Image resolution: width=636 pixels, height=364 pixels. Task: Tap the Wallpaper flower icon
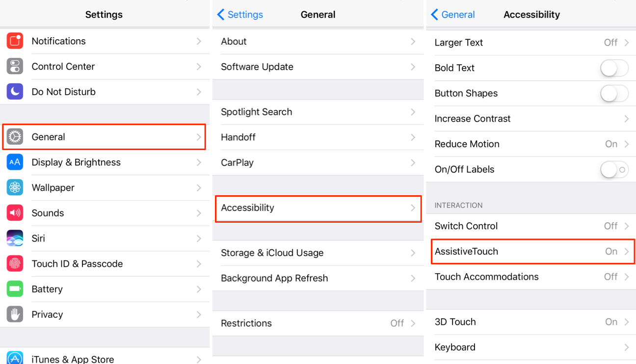pos(15,188)
